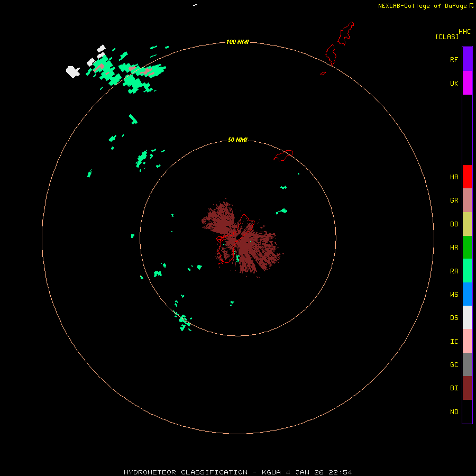The image size is (476, 476).
Task: Click the '4 JAN 26 22:54' timestamp
Action: 319,472
